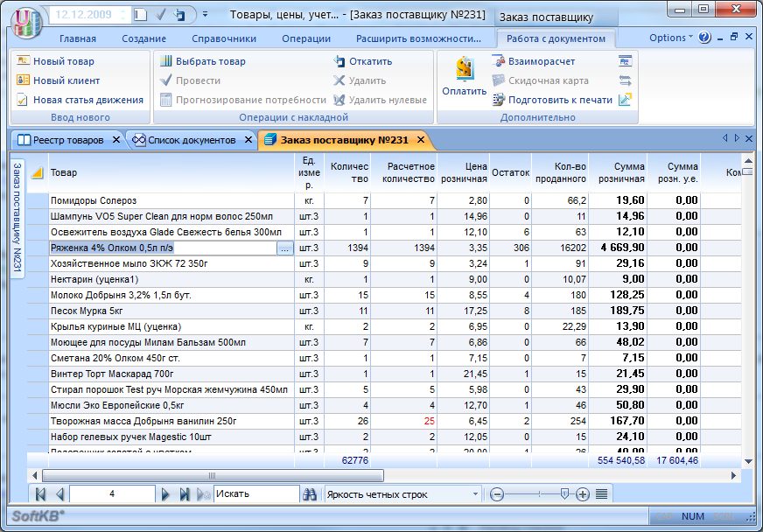This screenshot has height=532, width=763.
Task: Close the Список документов tab
Action: pyautogui.click(x=248, y=140)
